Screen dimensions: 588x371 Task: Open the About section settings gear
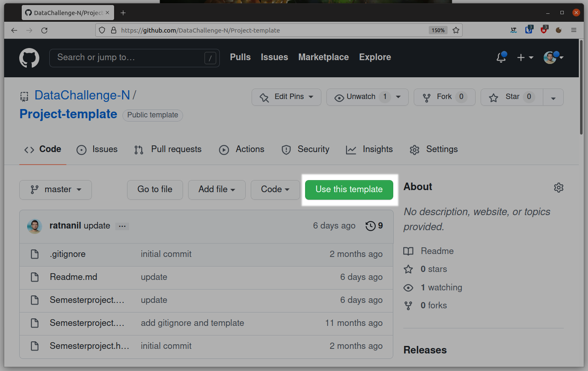[x=559, y=188]
